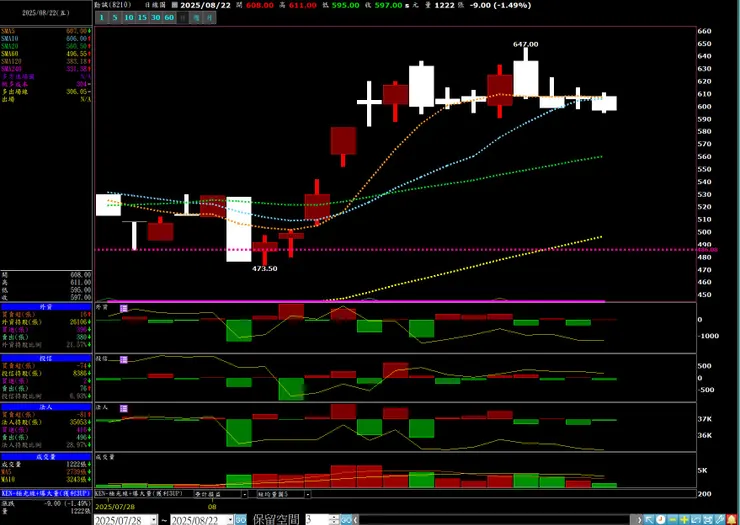Click the diagonal resize arrows icon
The width and height of the screenshot is (740, 525).
pos(696,519)
